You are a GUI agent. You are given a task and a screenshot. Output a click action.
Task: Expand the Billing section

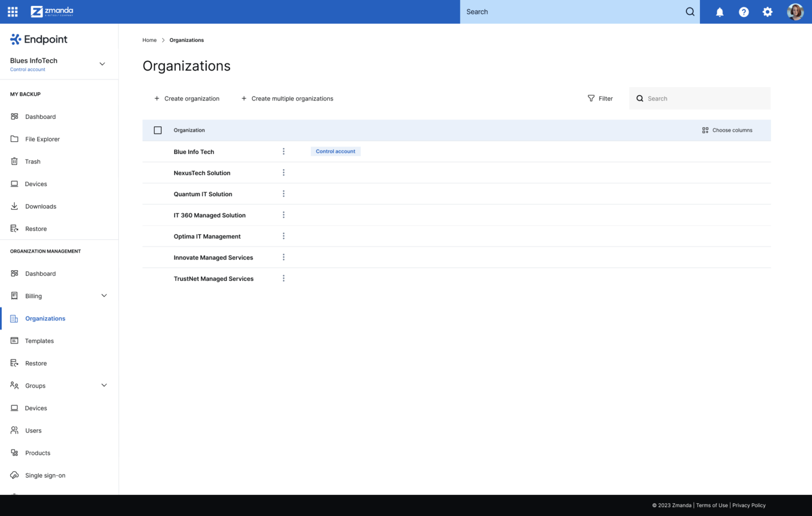[104, 296]
